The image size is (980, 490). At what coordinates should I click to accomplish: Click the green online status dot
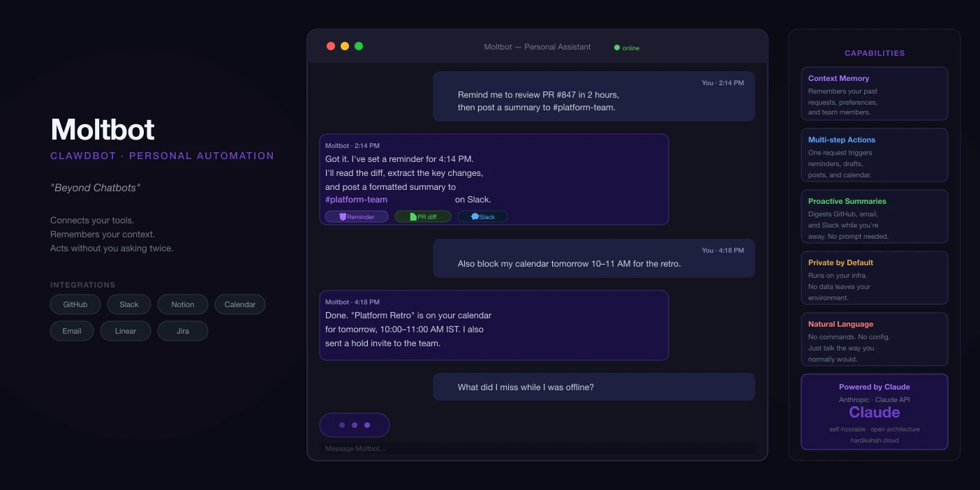[617, 47]
